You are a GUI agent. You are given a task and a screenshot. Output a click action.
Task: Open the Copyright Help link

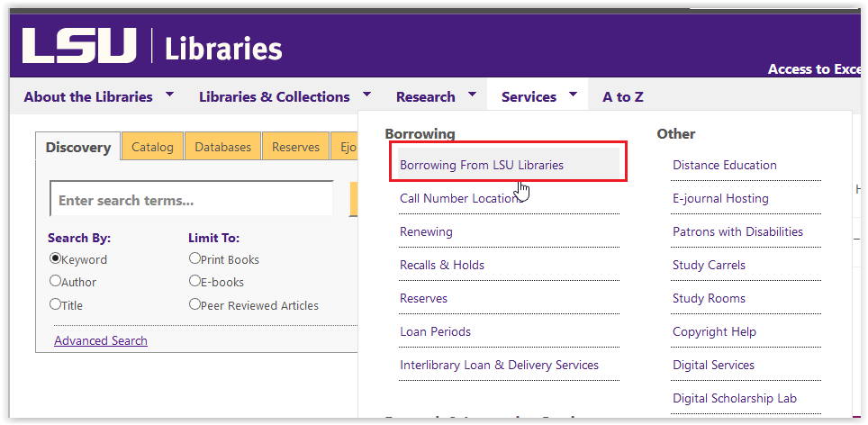(x=714, y=331)
